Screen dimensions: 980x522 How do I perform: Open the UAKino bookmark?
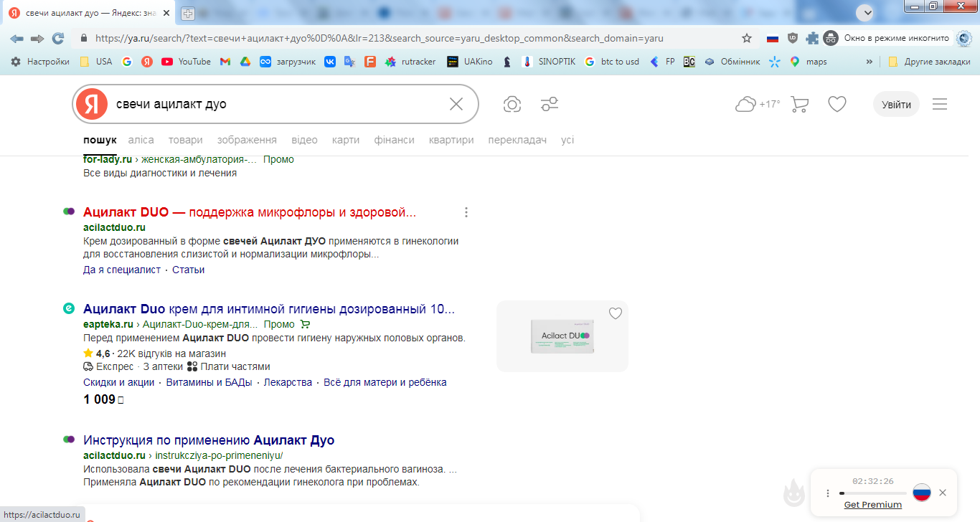[x=470, y=62]
